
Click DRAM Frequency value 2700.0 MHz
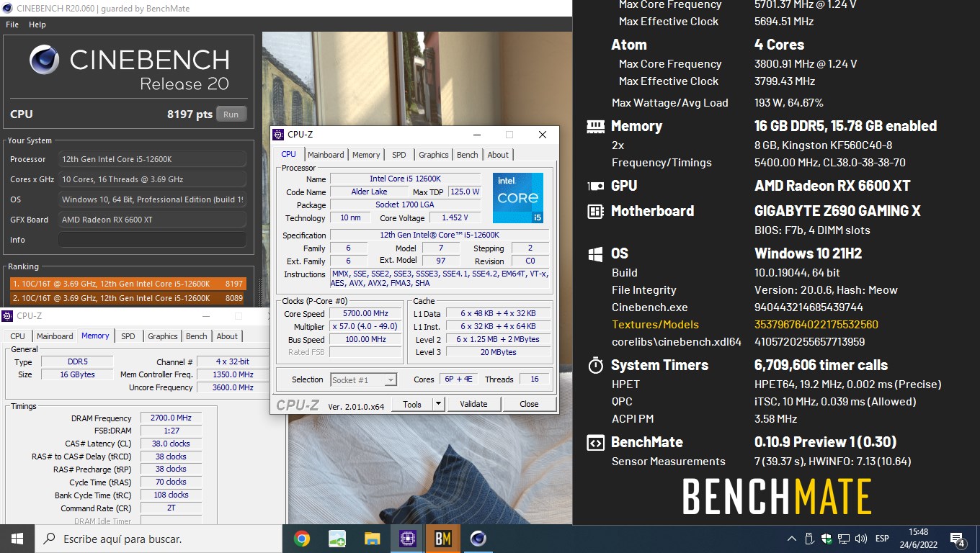pyautogui.click(x=171, y=418)
